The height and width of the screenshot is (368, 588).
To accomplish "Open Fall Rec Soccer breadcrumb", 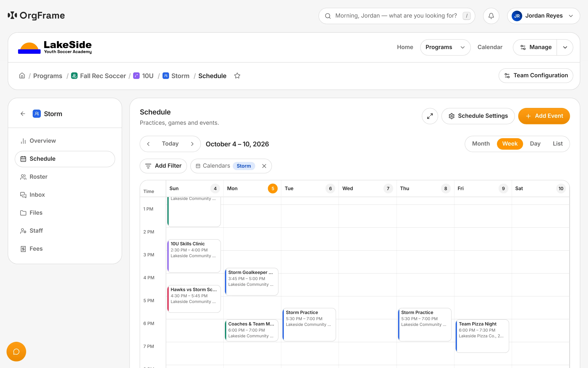I will [x=98, y=76].
